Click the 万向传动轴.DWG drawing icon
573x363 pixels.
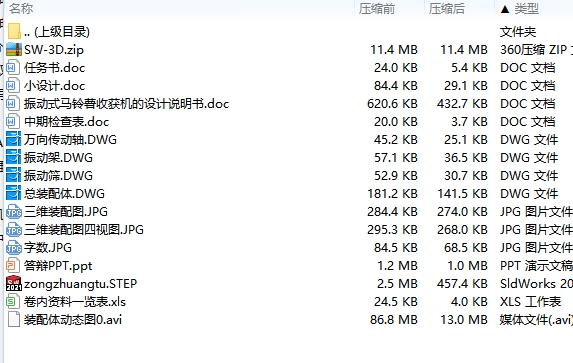[x=14, y=139]
